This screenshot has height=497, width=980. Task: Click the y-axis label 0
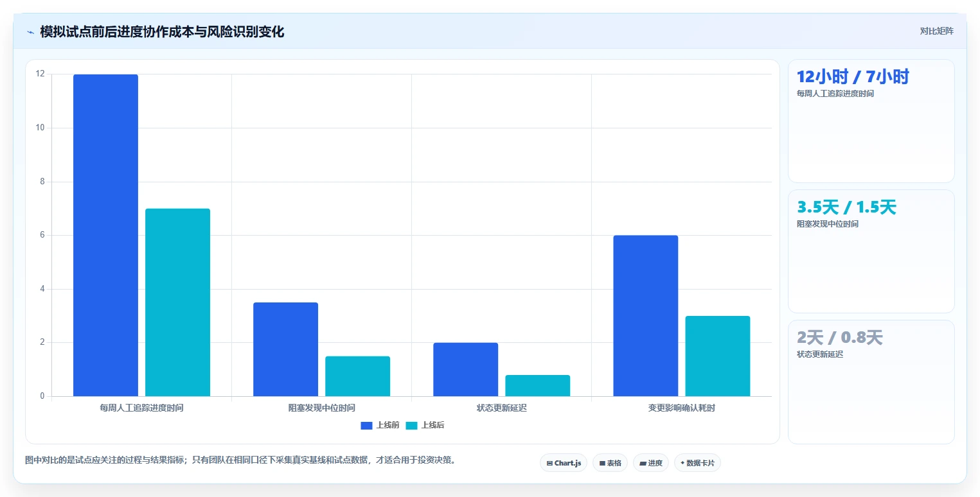pos(42,396)
